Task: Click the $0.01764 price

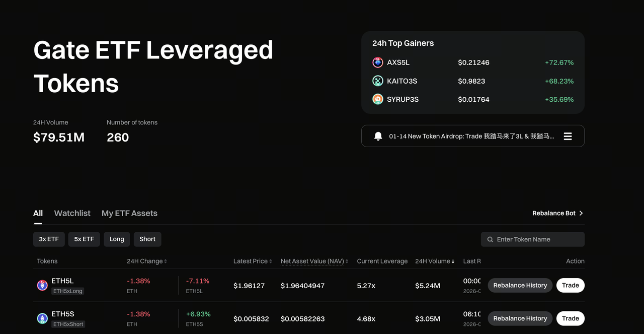Action: click(473, 99)
